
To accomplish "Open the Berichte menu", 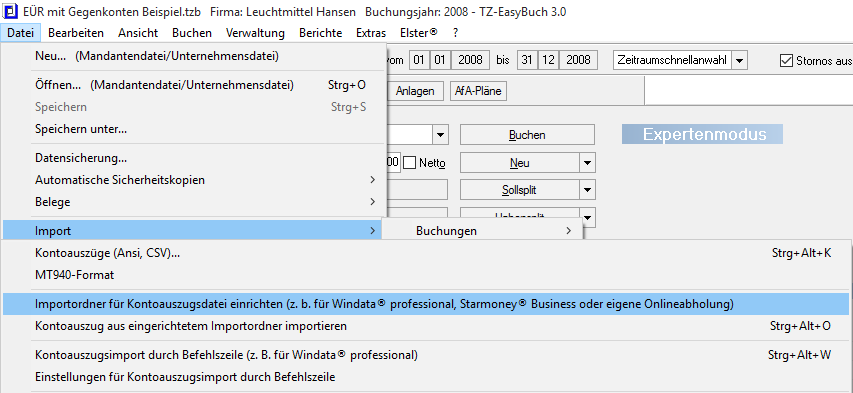I will pyautogui.click(x=320, y=33).
